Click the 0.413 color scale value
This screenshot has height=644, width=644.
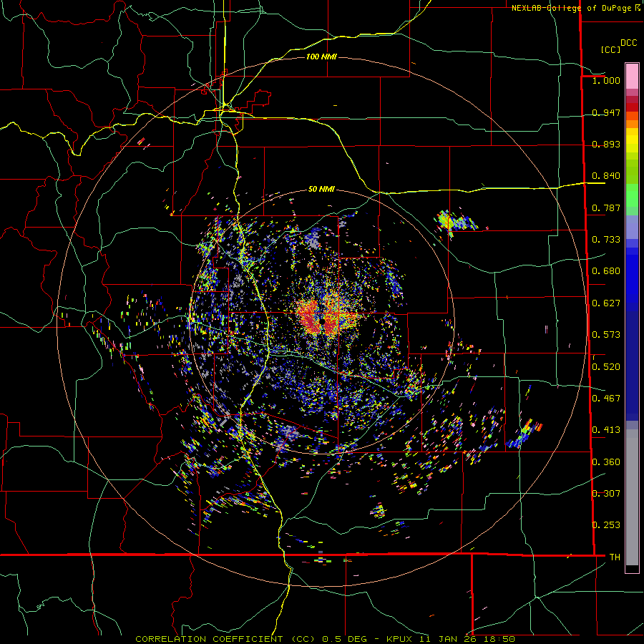coord(606,430)
